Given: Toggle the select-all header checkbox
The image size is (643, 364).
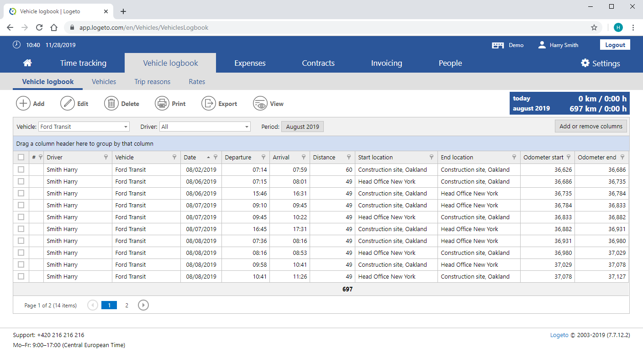Looking at the screenshot, I should tap(21, 157).
